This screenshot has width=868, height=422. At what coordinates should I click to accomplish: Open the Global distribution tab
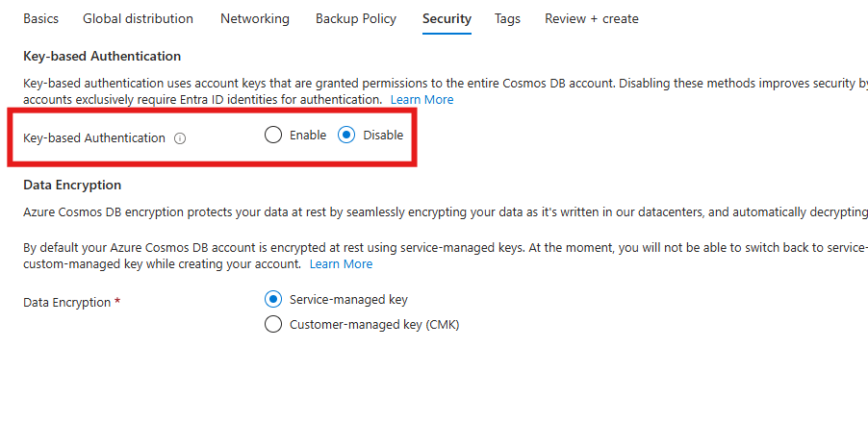click(x=138, y=18)
